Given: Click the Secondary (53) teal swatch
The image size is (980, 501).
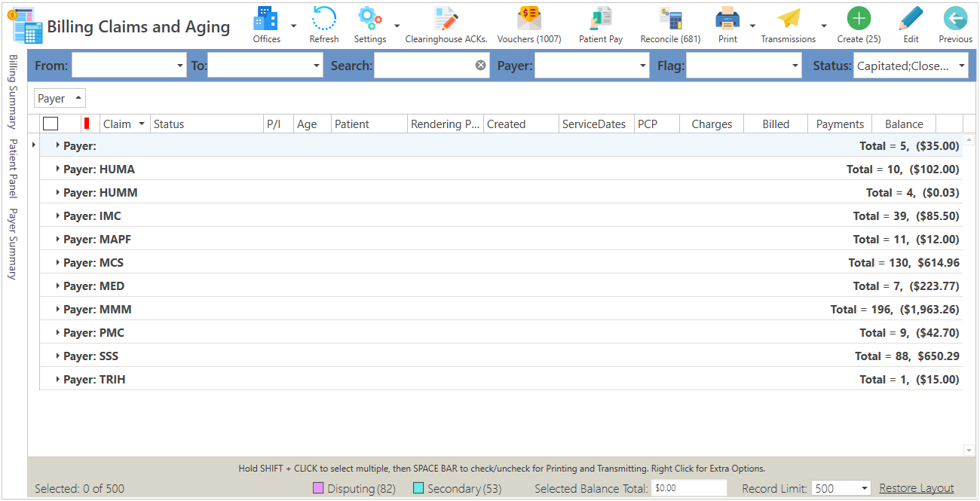Looking at the screenshot, I should pyautogui.click(x=418, y=489).
